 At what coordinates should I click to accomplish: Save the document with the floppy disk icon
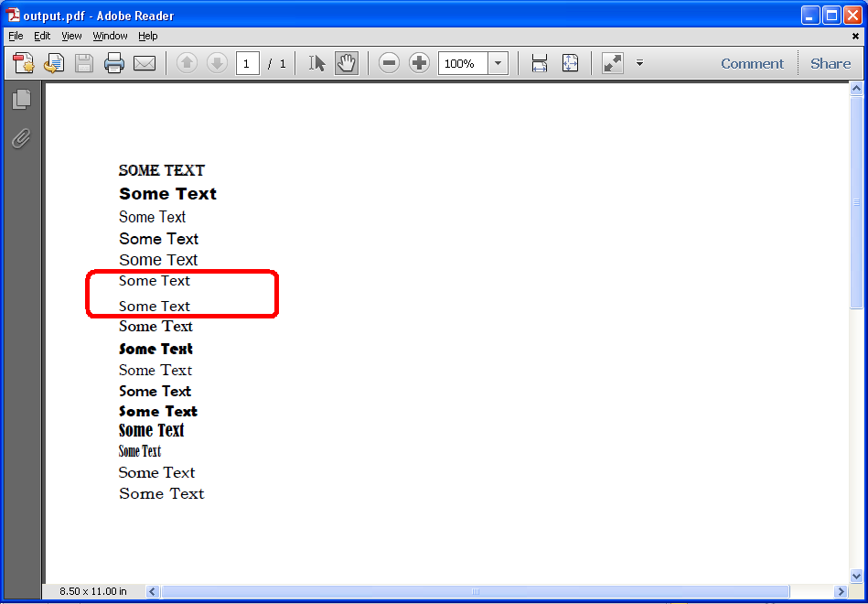83,63
